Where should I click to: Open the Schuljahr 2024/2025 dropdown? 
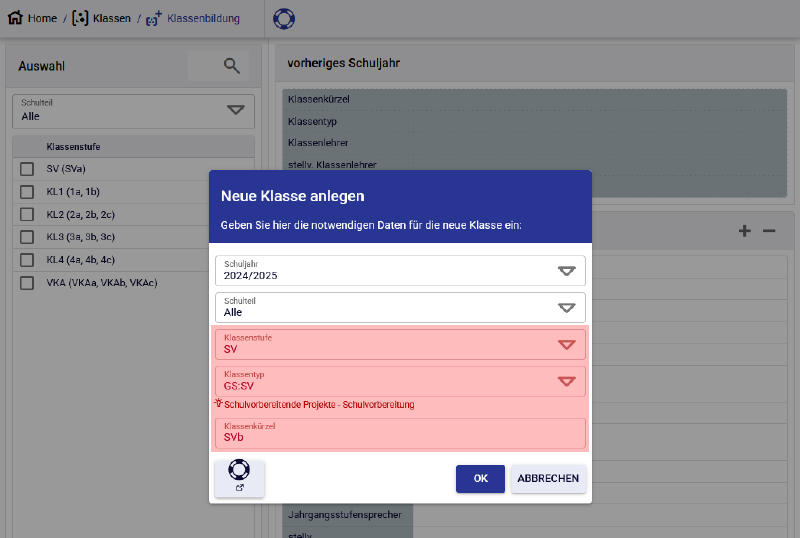(x=566, y=271)
